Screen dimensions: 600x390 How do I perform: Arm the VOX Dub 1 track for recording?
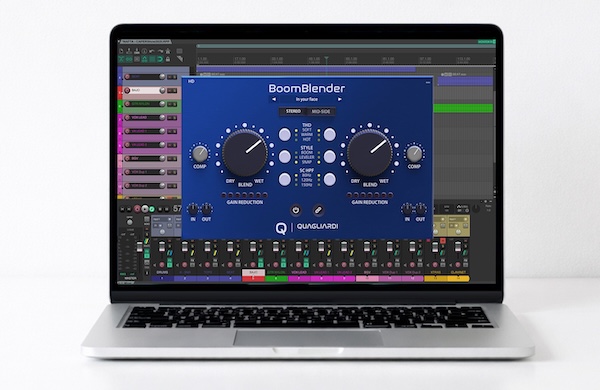[x=127, y=172]
